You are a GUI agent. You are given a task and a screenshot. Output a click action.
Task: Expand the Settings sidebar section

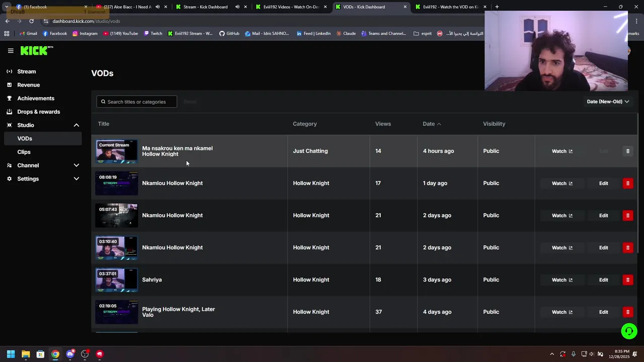[76, 179]
